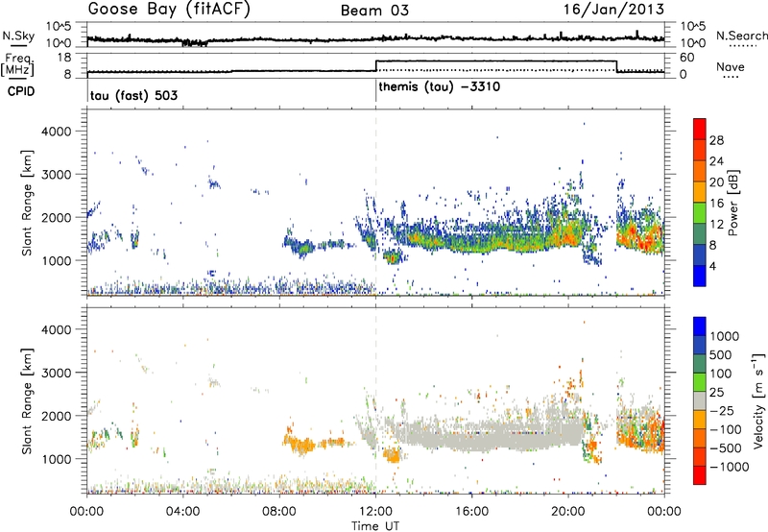Pick the blue 4 dB Power colorbar segment
768x532 pixels.
[700, 276]
